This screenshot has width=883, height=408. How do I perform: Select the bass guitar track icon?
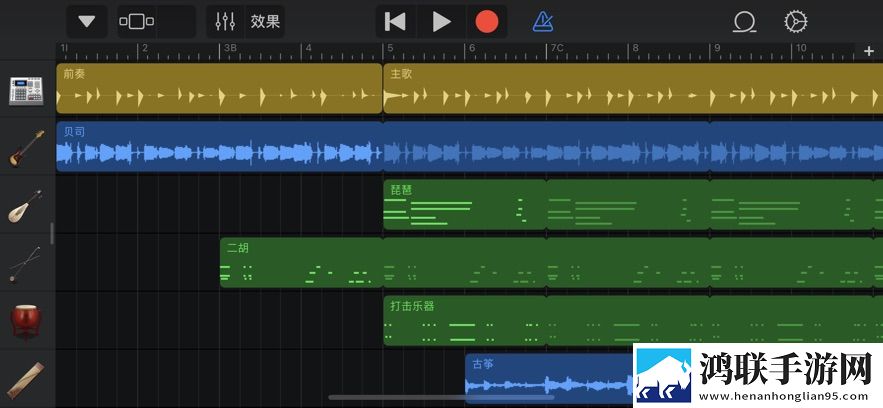click(x=26, y=148)
